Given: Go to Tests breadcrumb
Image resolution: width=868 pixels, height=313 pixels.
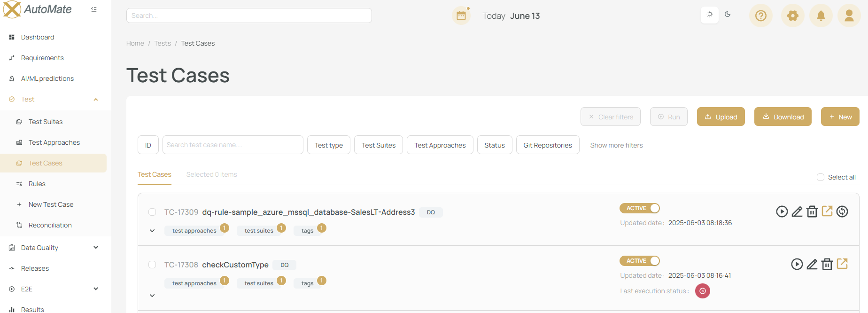Looking at the screenshot, I should (163, 43).
